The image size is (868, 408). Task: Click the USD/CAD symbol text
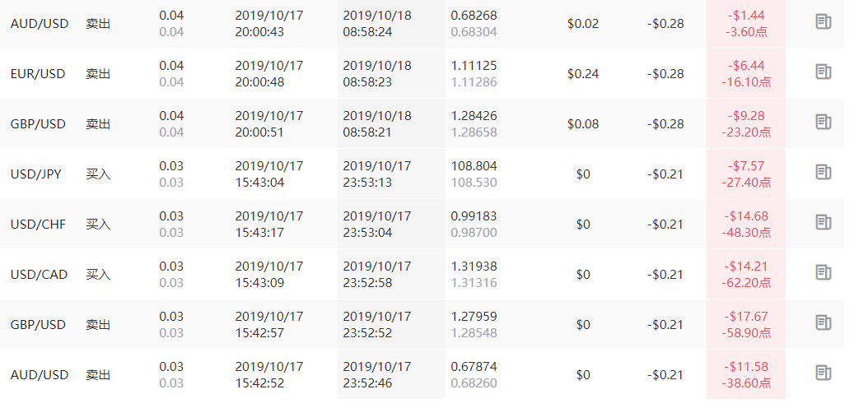coord(39,275)
